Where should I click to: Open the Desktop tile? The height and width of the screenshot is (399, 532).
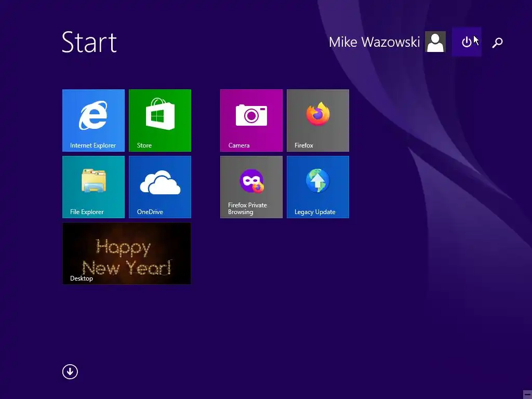127,254
